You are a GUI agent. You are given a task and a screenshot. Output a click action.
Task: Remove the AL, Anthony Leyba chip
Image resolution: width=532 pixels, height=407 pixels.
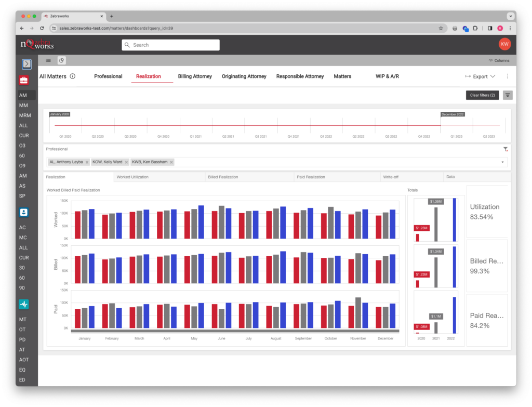[x=87, y=162]
